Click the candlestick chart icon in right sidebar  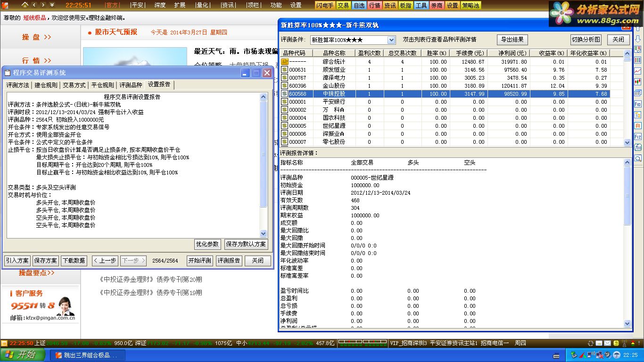point(637,82)
